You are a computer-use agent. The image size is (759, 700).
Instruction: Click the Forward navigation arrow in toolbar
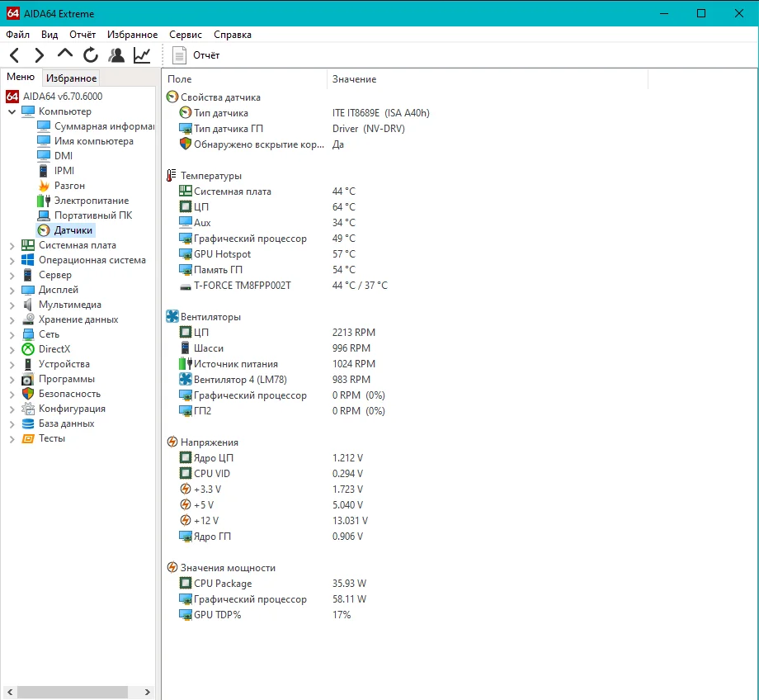40,55
